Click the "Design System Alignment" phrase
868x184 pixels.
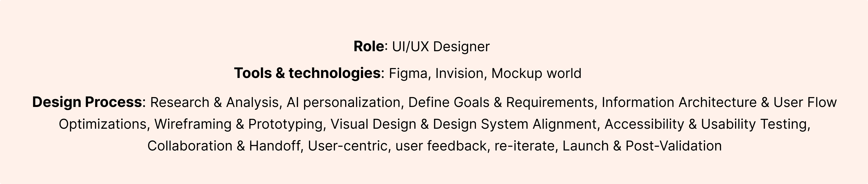pos(514,124)
